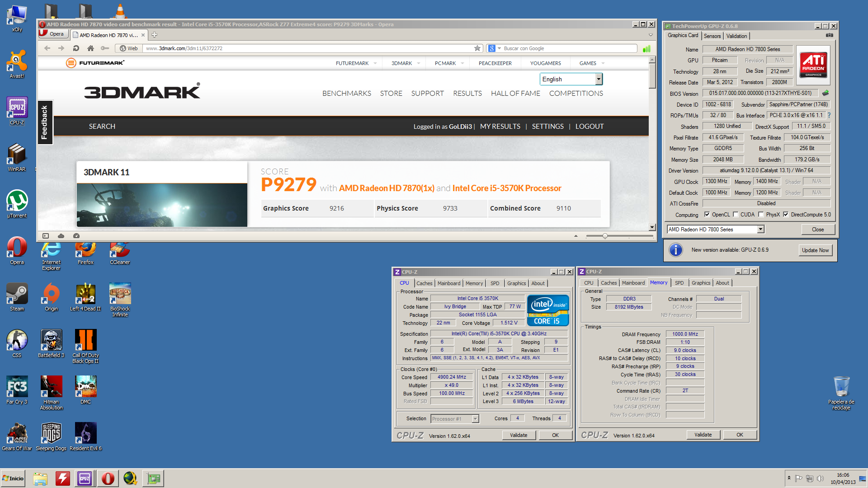Click the Opera zoom slider handle

(605, 236)
